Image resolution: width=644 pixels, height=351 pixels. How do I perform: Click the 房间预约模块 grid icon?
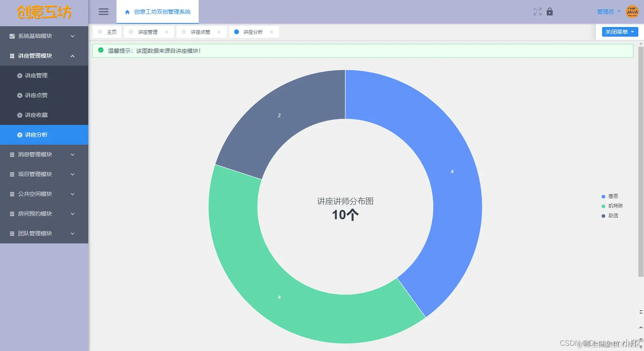[x=12, y=214]
